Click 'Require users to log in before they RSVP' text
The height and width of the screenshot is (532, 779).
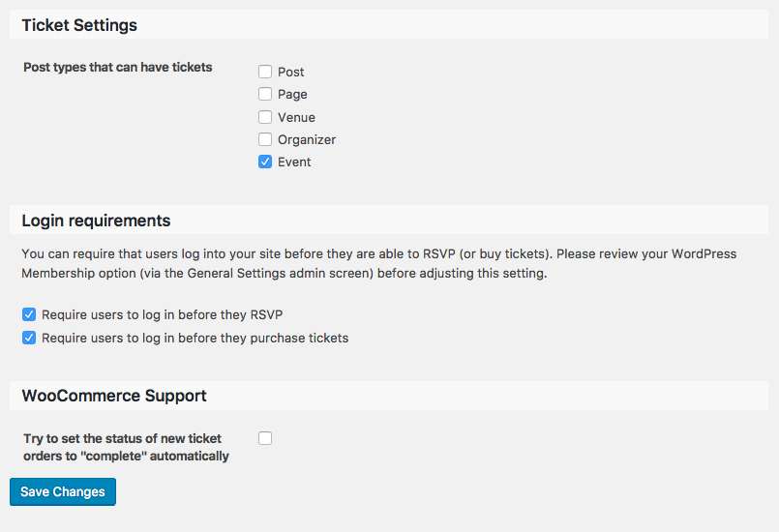[162, 315]
